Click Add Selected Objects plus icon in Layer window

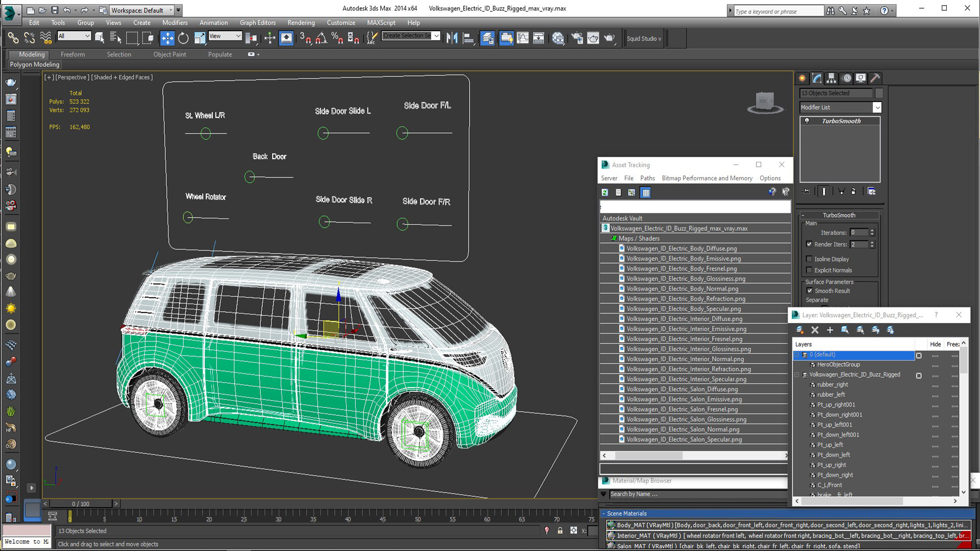(x=830, y=330)
